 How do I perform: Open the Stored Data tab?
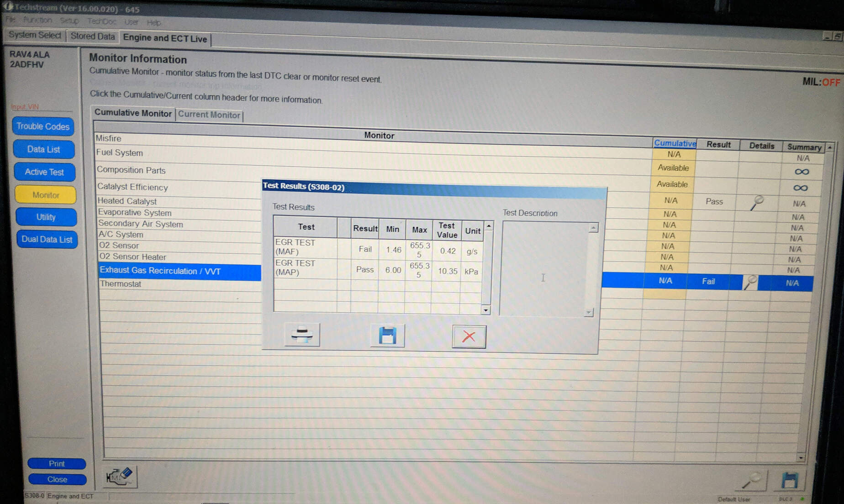(93, 36)
